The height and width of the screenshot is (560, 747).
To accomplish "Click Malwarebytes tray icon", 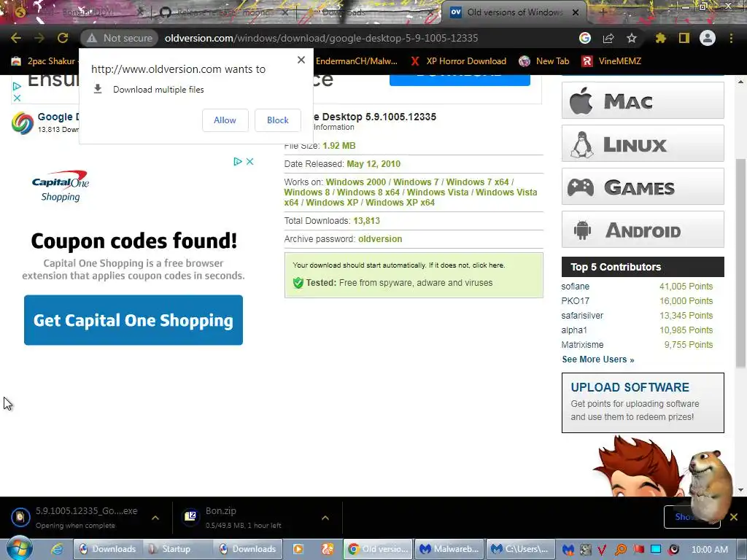I will coord(568,550).
